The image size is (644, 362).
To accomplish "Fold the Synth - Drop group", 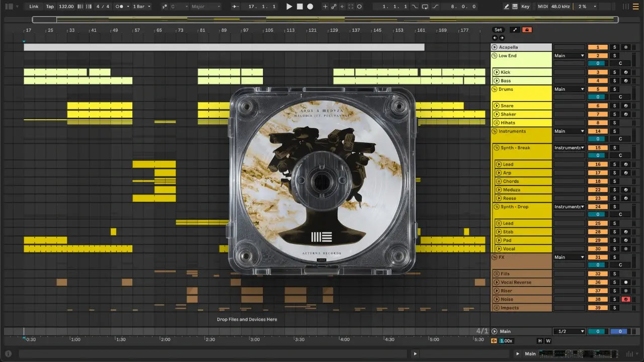I will click(x=496, y=207).
